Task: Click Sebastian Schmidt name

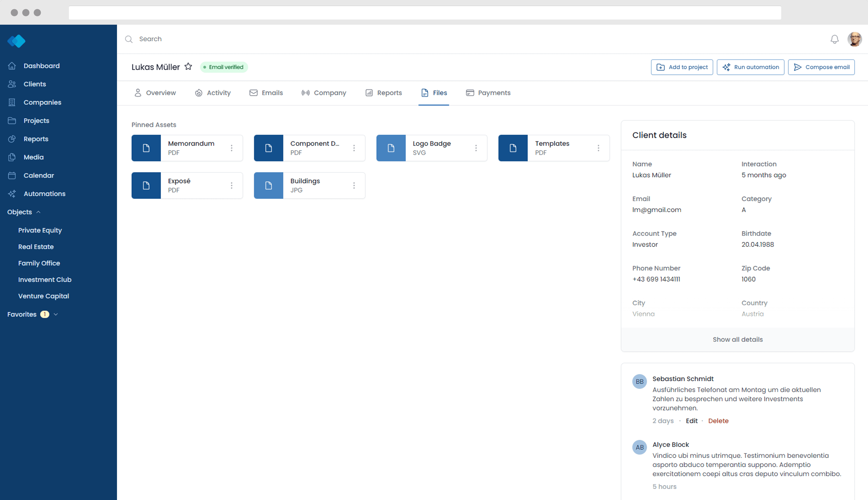Action: coord(683,378)
